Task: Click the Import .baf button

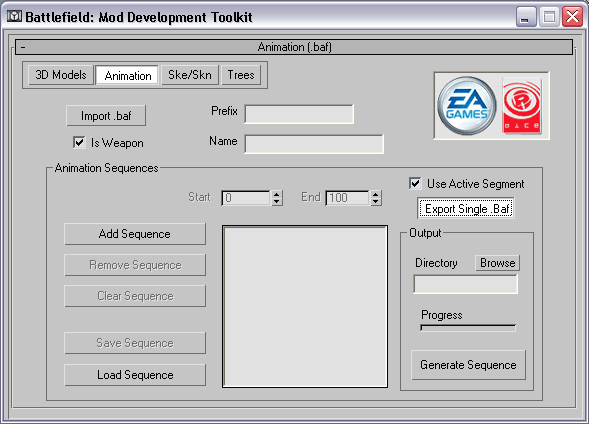Action: pos(106,116)
